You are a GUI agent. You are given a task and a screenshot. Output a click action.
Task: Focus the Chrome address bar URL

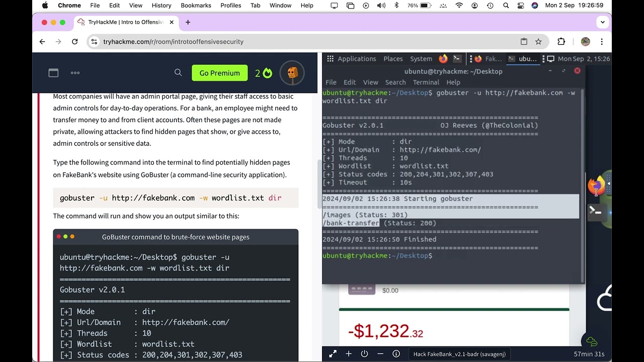pyautogui.click(x=173, y=42)
